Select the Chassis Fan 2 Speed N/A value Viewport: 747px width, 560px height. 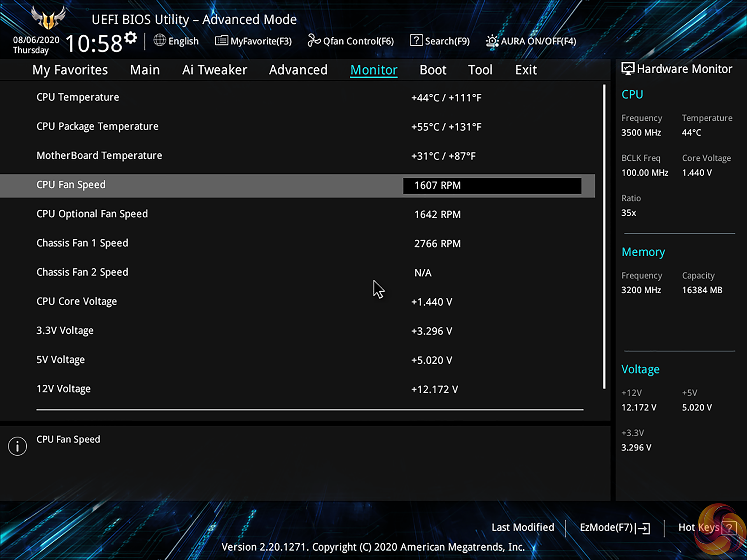[423, 273]
